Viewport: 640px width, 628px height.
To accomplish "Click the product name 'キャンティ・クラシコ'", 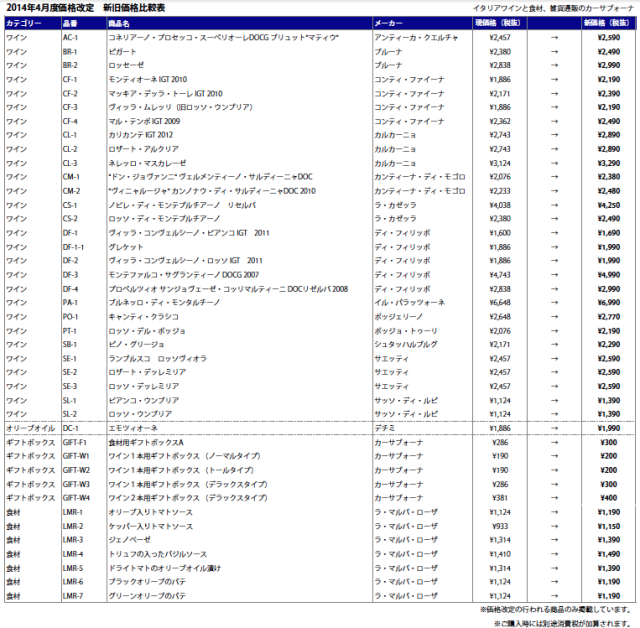I will coord(144,317).
